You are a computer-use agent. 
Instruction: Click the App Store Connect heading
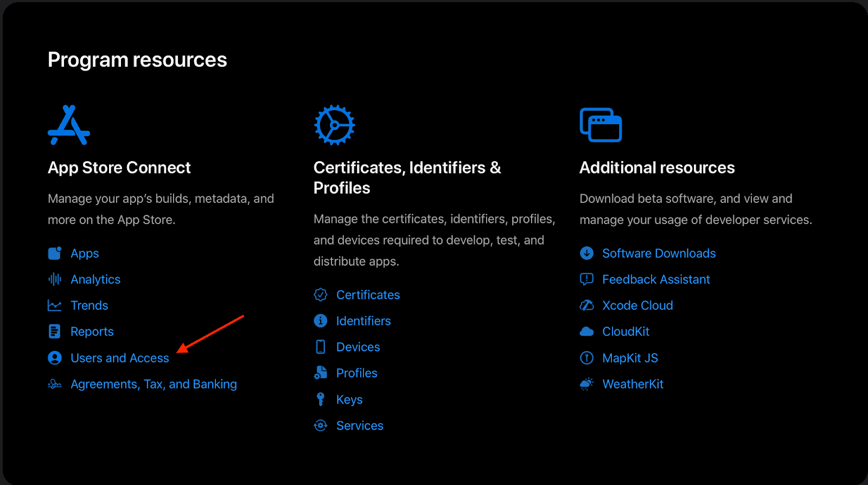(119, 168)
